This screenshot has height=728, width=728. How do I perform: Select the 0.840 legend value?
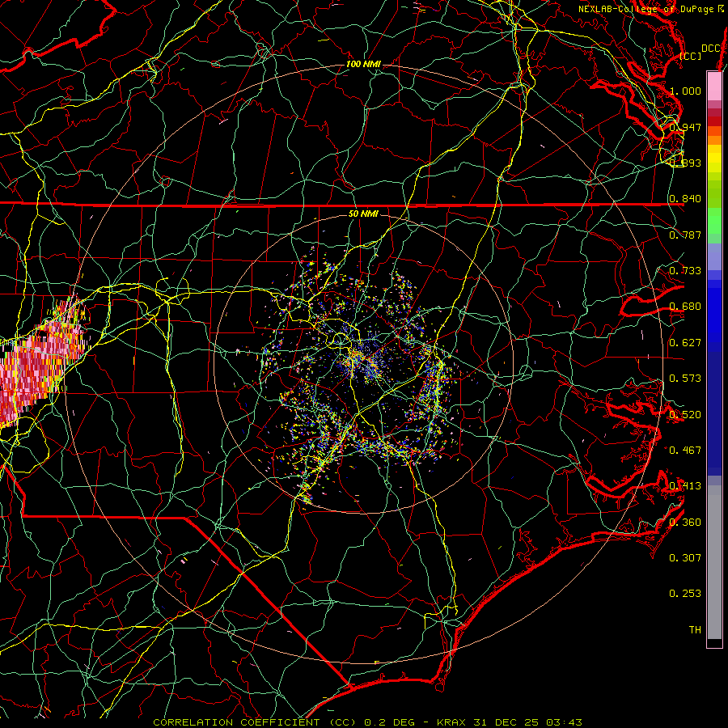[685, 198]
